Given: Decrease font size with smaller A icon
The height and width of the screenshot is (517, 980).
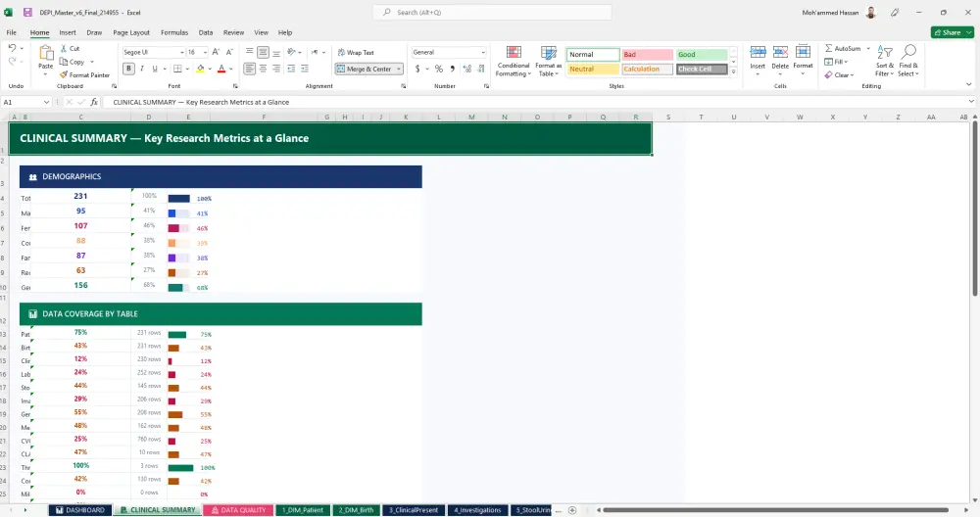Looking at the screenshot, I should [x=229, y=53].
